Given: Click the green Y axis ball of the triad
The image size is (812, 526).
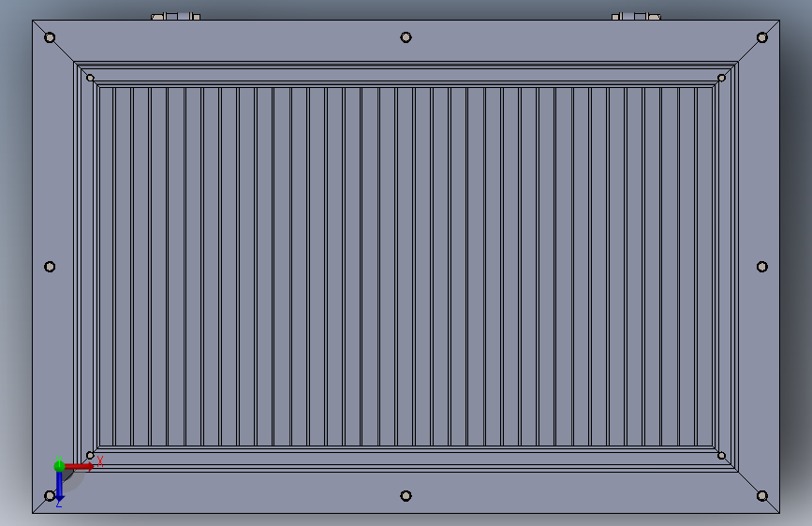Looking at the screenshot, I should click(x=59, y=466).
